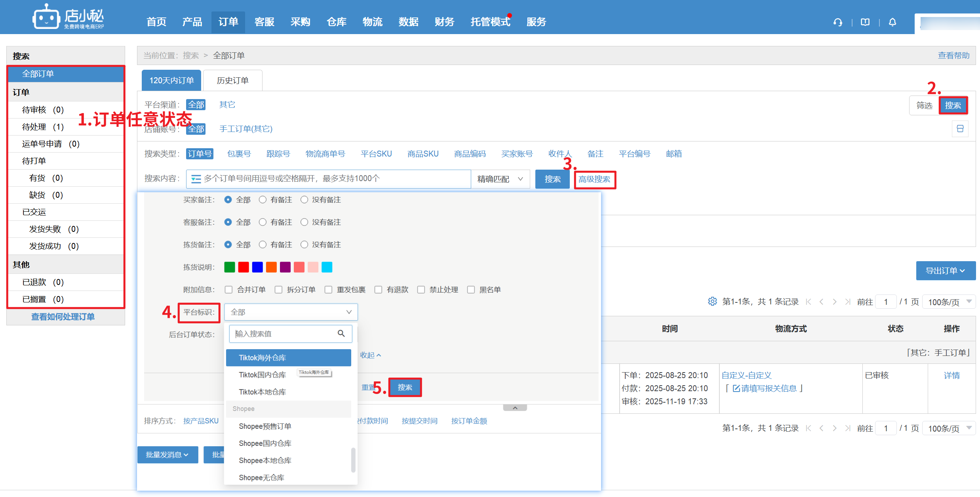Click the magnifier icon in dropdown search
The image size is (980, 497).
click(341, 334)
